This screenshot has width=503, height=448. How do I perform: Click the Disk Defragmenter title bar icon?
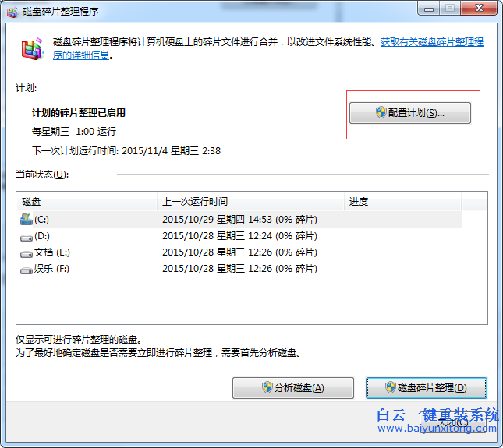(12, 12)
